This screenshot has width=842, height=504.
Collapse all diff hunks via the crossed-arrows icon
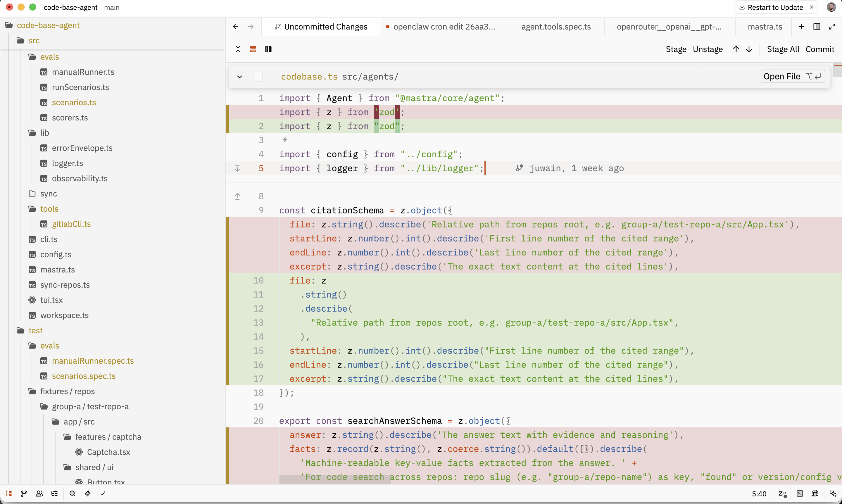(x=238, y=49)
